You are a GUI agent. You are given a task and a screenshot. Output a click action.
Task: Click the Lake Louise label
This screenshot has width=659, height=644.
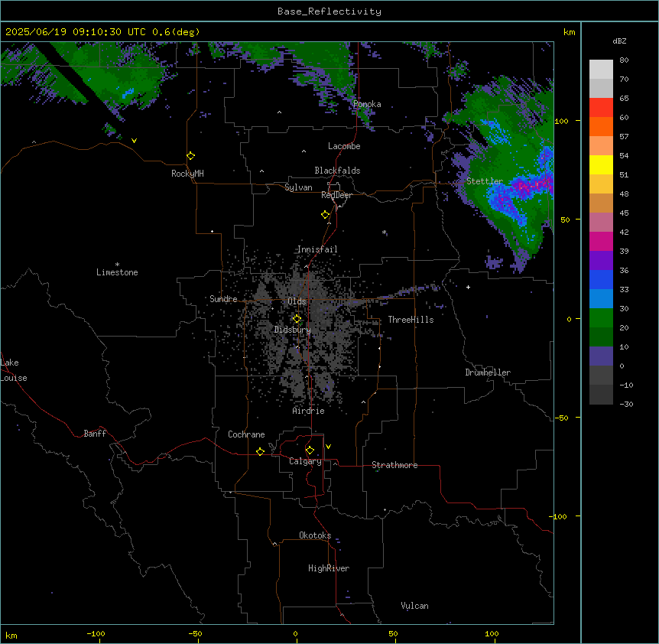(x=14, y=370)
